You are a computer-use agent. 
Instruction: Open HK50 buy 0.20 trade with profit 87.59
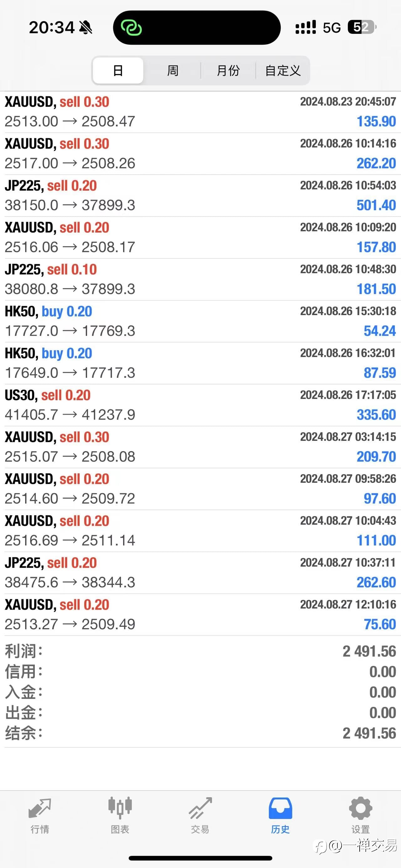click(200, 363)
